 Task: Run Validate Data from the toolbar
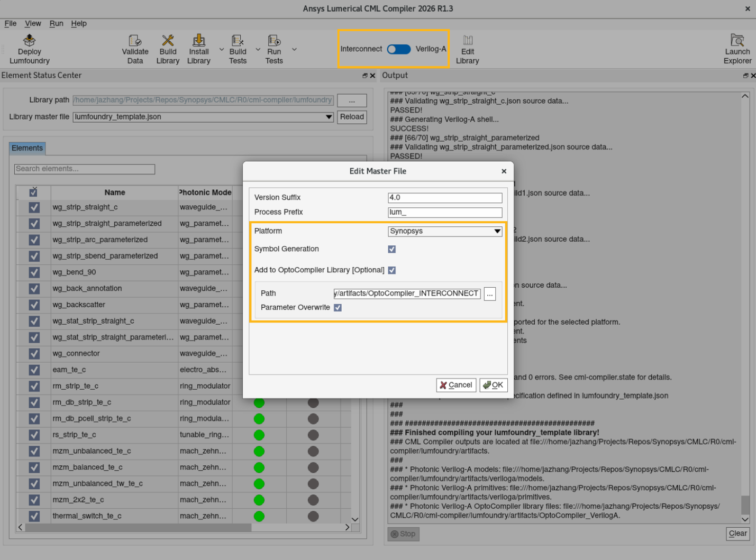click(x=135, y=49)
